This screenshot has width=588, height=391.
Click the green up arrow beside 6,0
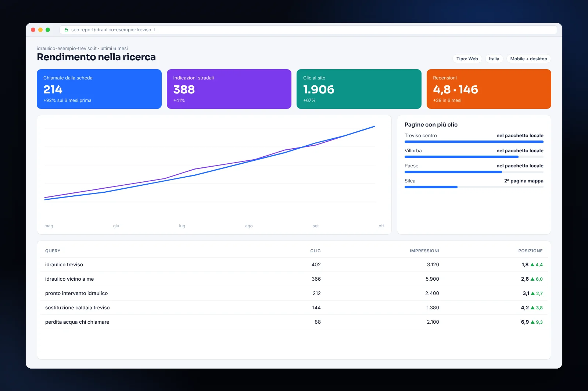tap(533, 279)
